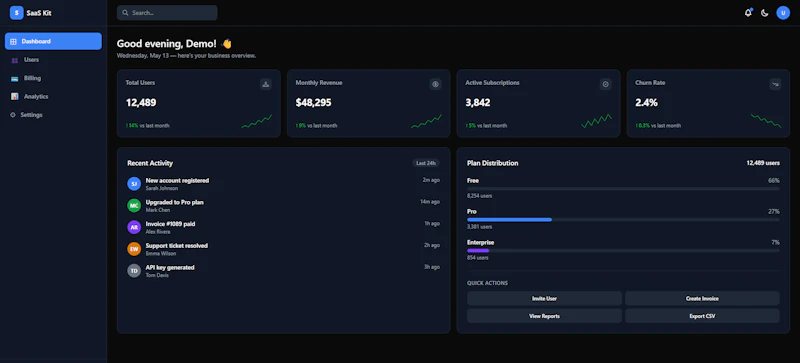The width and height of the screenshot is (800, 363).
Task: Click the SaaS Kit logo icon
Action: tap(16, 13)
